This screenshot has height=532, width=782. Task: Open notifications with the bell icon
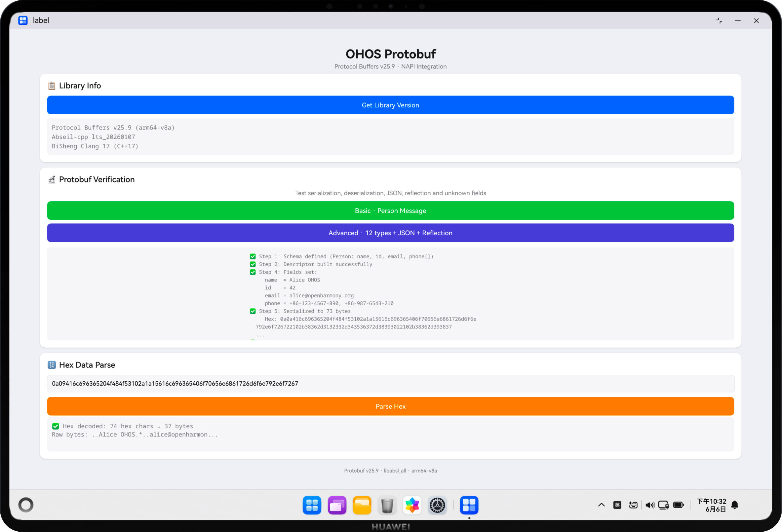(735, 505)
